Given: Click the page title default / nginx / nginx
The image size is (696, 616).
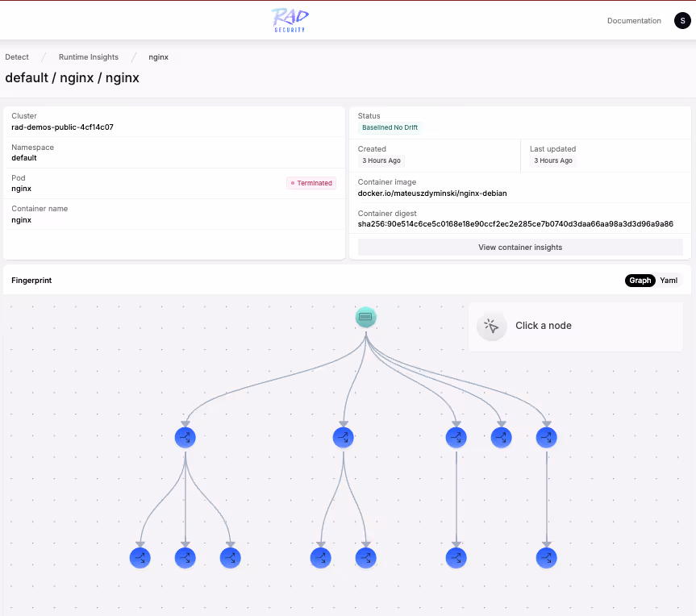Looking at the screenshot, I should coord(72,78).
